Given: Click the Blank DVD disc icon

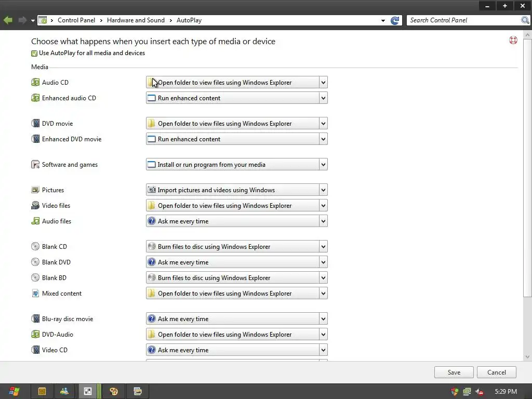Looking at the screenshot, I should 35,262.
